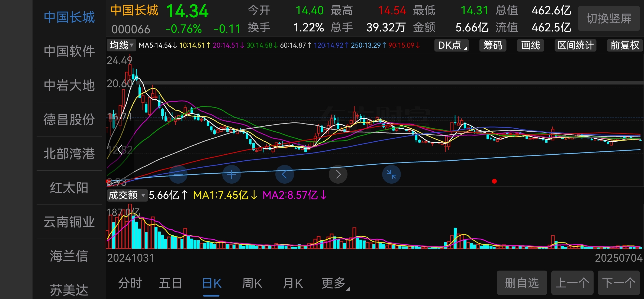Zoom out chart with minus icon
The height and width of the screenshot is (299, 644).
(x=178, y=174)
